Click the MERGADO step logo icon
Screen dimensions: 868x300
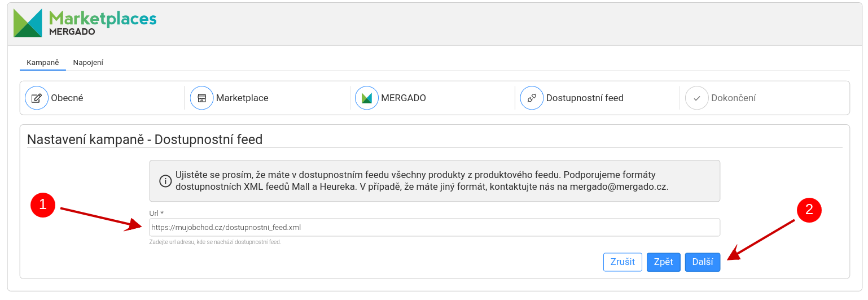(x=367, y=98)
